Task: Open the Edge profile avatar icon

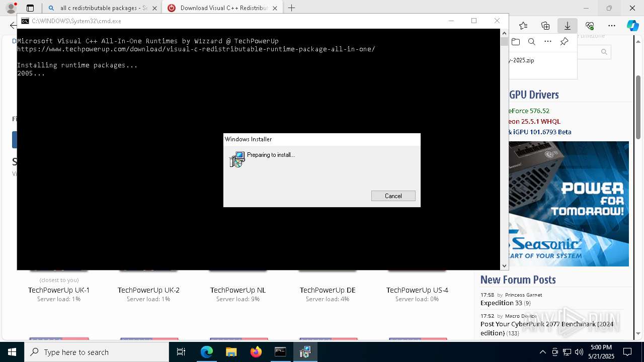Action: [x=11, y=8]
